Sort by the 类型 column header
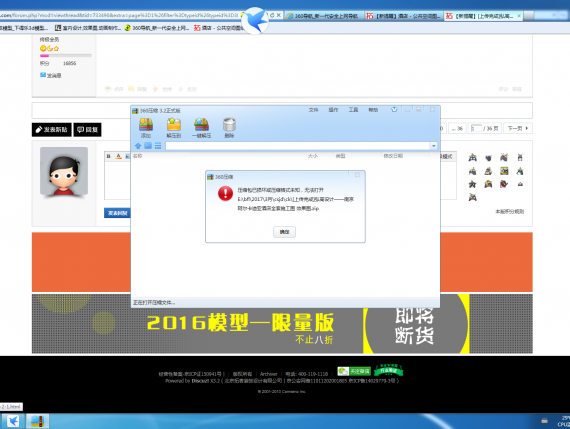 click(x=340, y=156)
